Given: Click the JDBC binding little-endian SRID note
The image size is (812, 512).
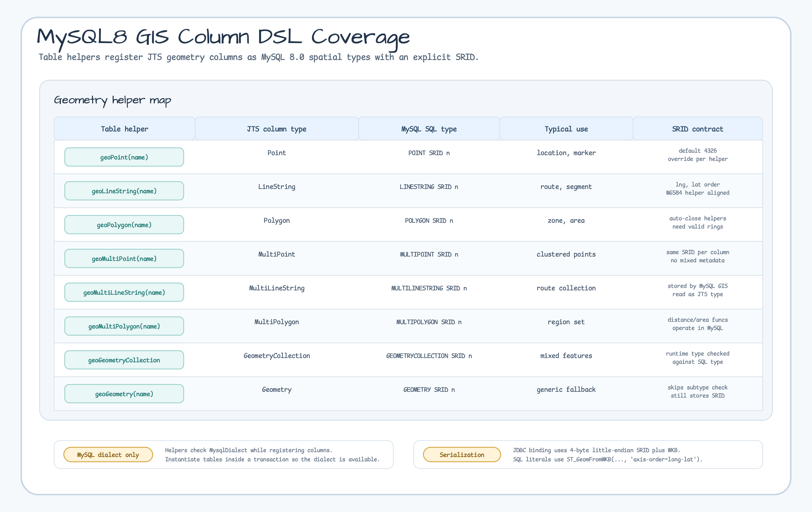Looking at the screenshot, I should [607, 455].
